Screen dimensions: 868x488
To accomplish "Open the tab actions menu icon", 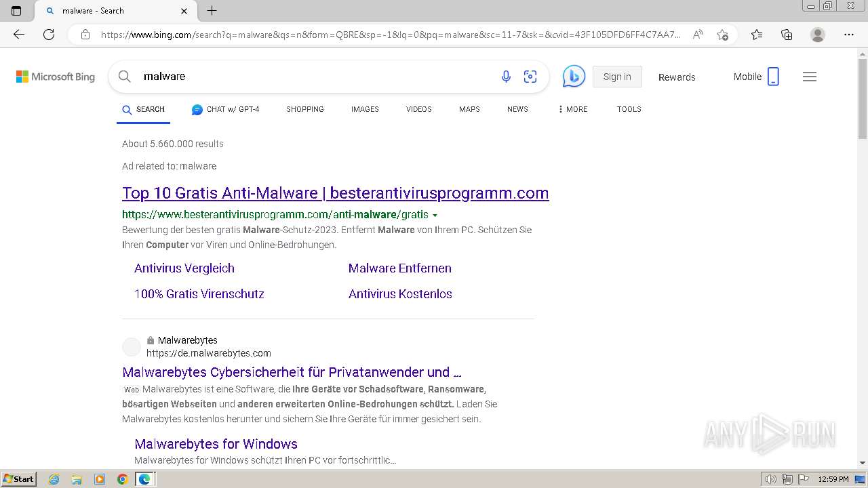I will coord(16,11).
